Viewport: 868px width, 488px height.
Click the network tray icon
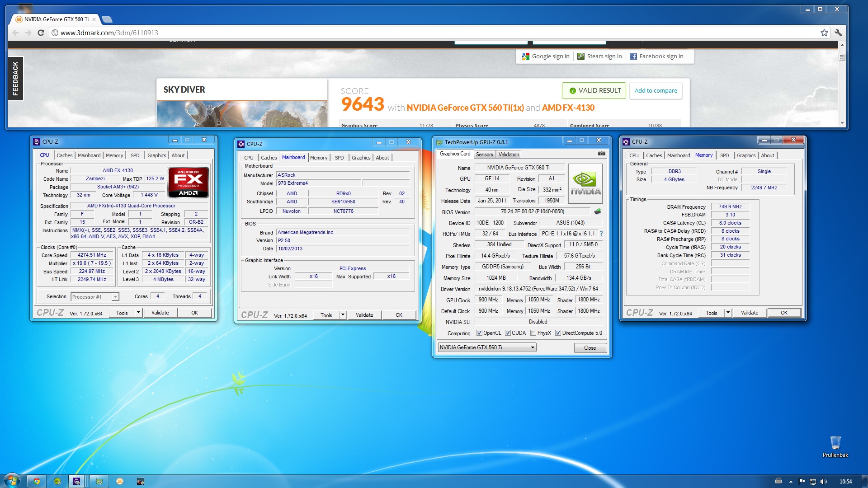pos(812,482)
